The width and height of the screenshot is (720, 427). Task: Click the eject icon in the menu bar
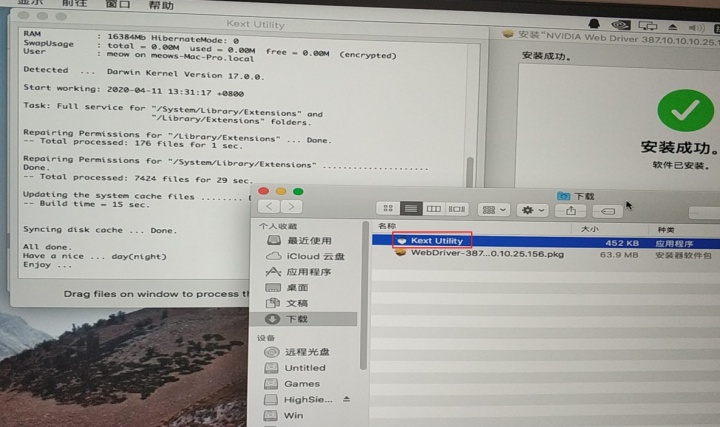click(673, 27)
